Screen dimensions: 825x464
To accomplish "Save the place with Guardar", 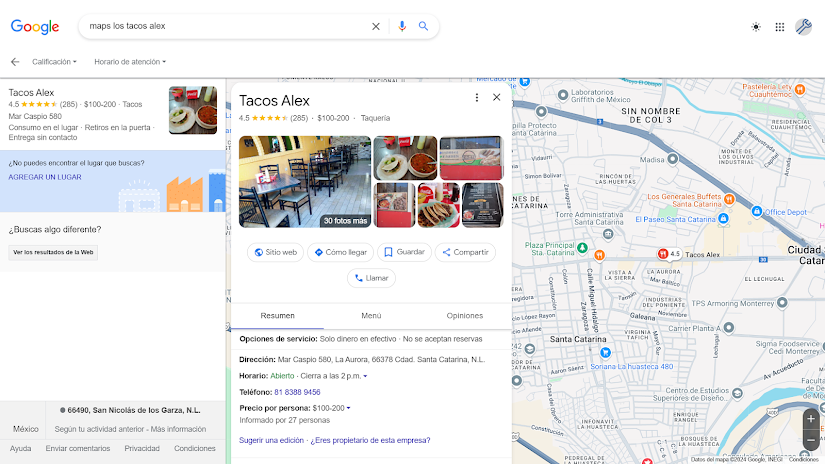I will tap(404, 253).
